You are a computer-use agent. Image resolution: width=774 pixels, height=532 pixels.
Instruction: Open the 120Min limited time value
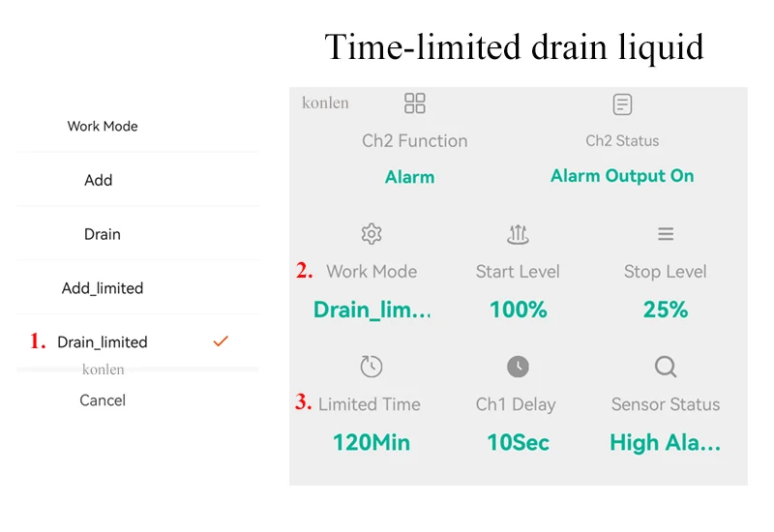372,443
